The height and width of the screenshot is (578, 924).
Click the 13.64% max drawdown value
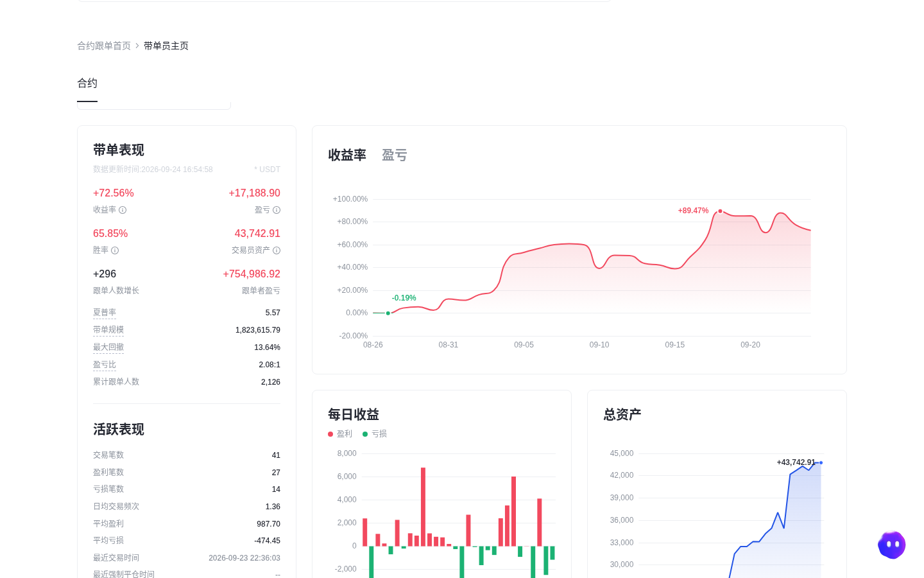click(x=267, y=347)
